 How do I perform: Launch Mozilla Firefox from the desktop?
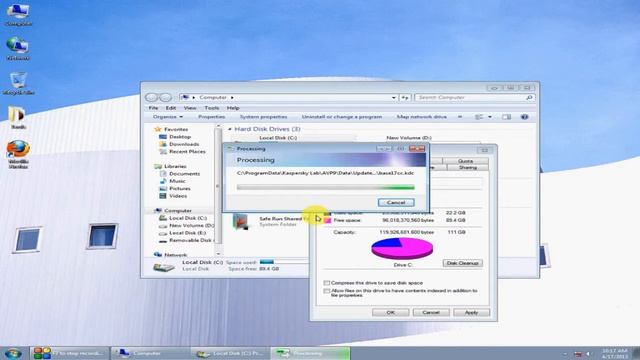click(x=18, y=154)
